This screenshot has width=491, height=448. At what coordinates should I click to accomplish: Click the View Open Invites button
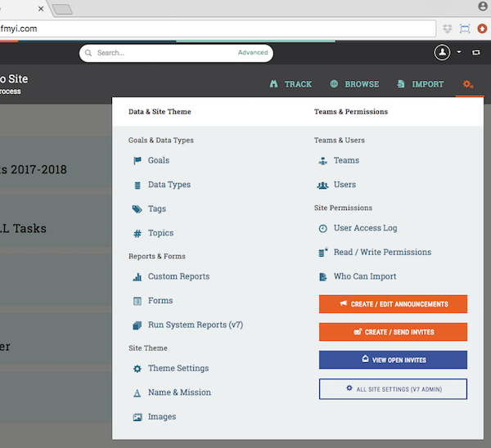393,360
